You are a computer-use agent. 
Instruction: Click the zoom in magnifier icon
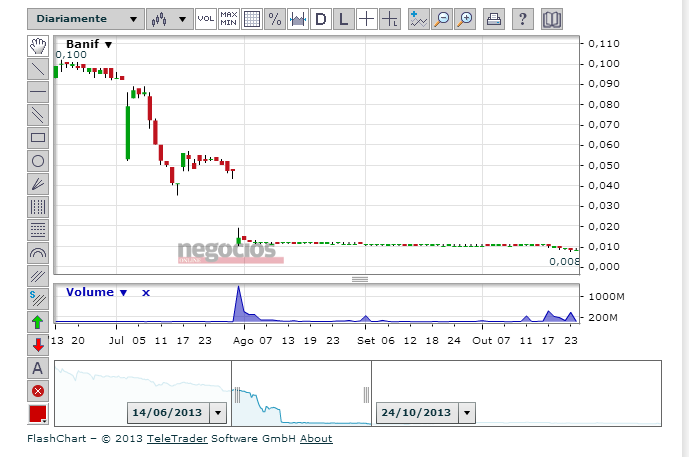tap(465, 19)
